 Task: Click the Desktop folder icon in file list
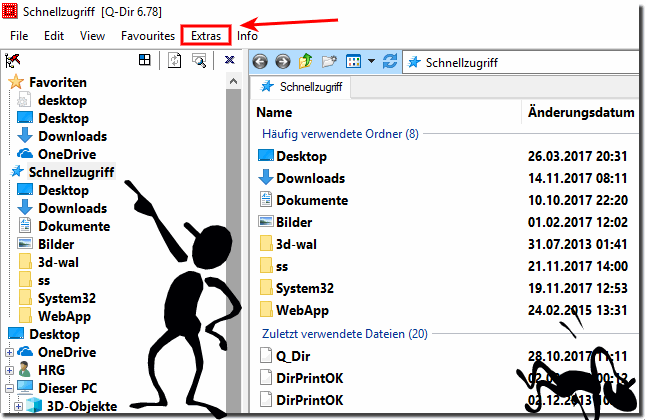click(266, 155)
